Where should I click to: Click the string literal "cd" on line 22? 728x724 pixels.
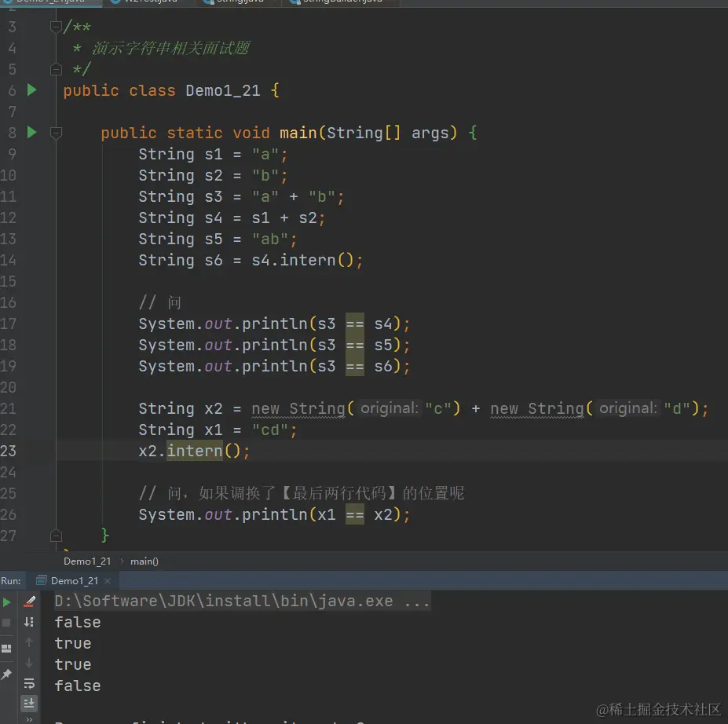point(270,430)
